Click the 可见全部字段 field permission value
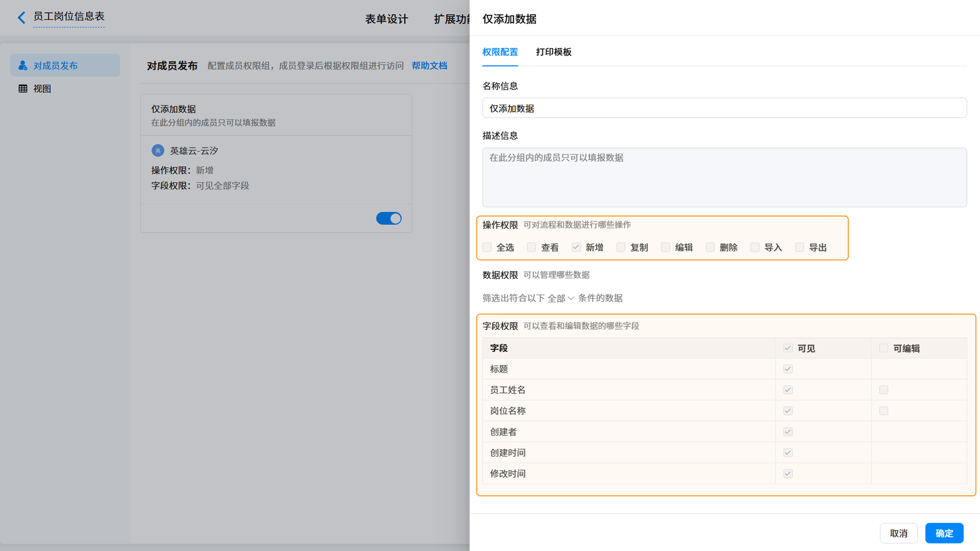 click(223, 186)
